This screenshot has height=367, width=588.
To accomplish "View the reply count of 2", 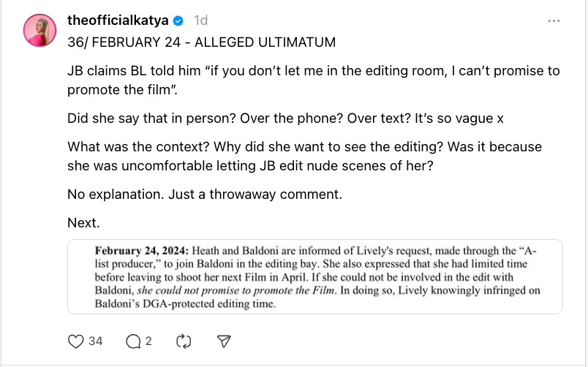I will (x=148, y=341).
